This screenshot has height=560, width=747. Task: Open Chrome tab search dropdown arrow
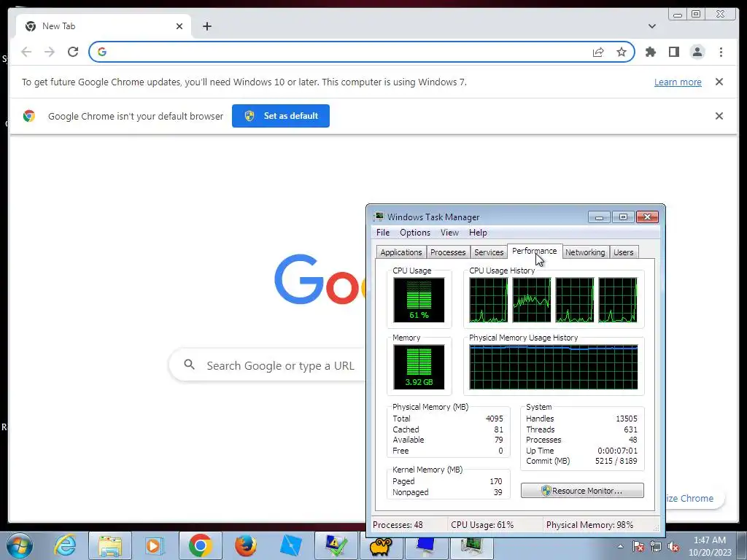tap(651, 26)
